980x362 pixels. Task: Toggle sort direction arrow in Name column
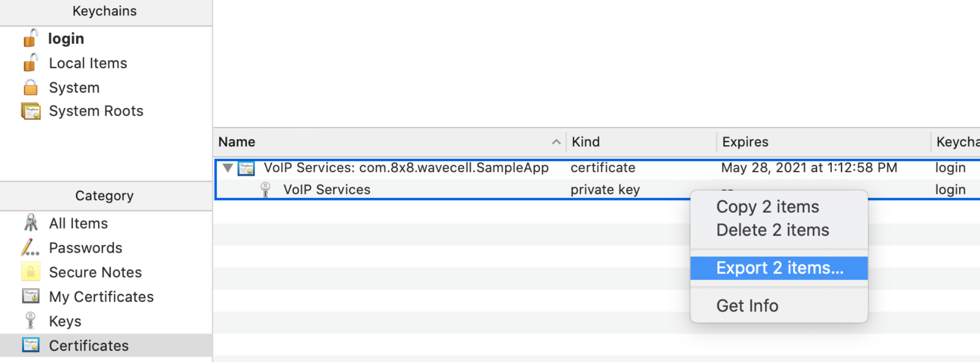556,142
